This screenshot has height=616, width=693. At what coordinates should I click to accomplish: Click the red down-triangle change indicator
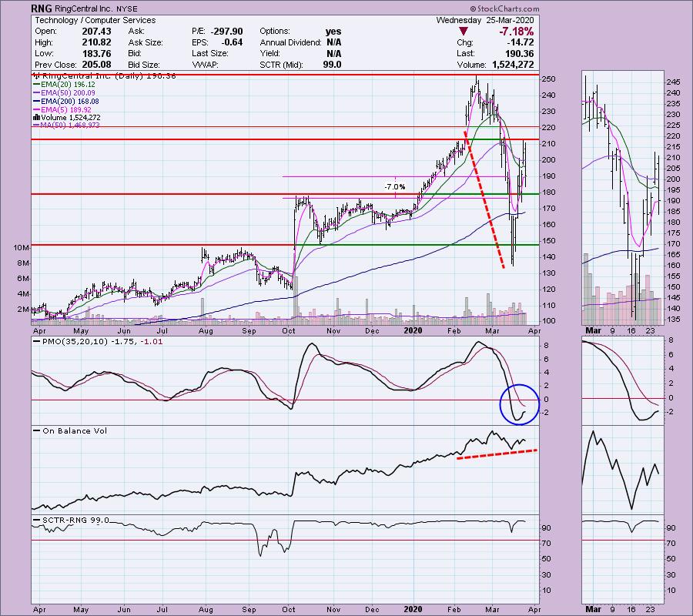[463, 32]
